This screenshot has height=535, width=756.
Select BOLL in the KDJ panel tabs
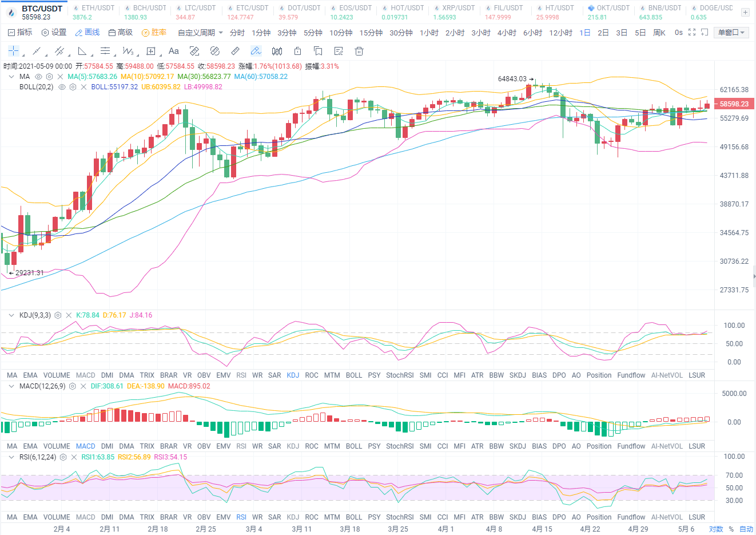pos(354,375)
